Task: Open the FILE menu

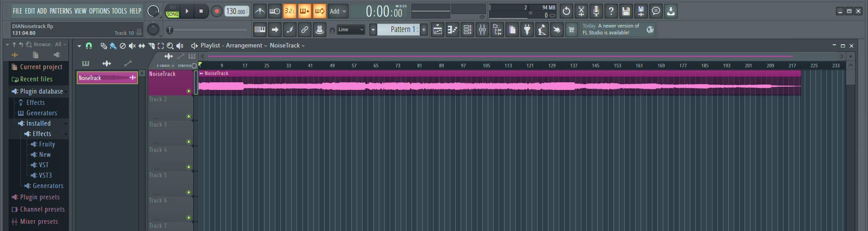Action: (x=17, y=11)
